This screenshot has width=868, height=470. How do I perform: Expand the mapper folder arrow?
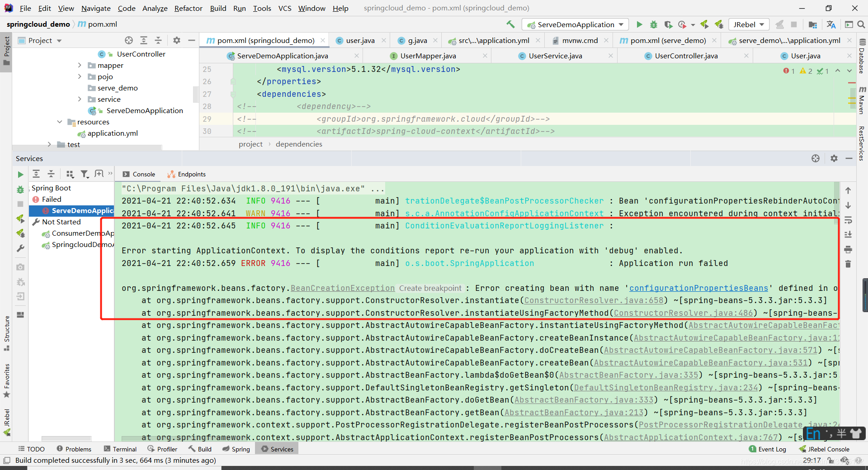click(80, 65)
